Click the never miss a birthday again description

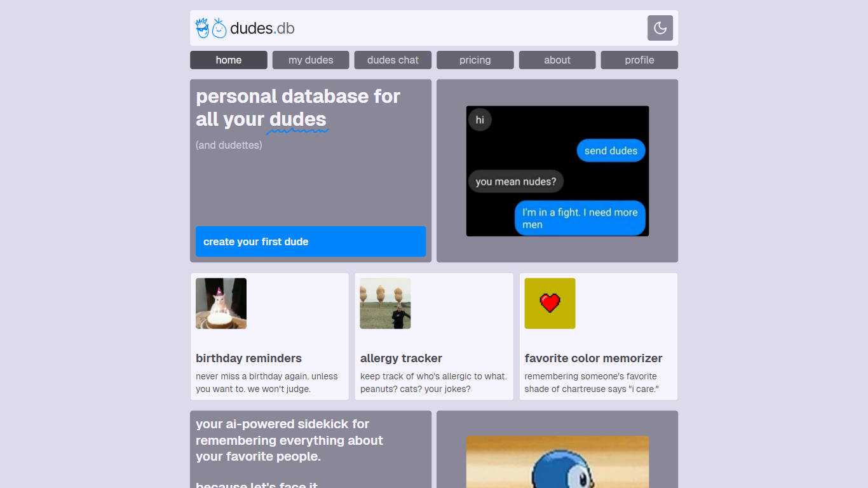[267, 383]
